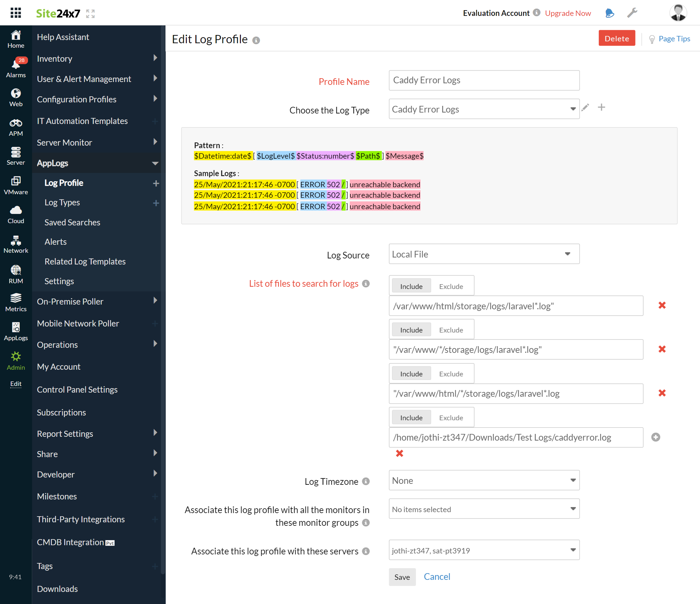Click inside the Profile Name field
This screenshot has width=700, height=604.
[484, 80]
